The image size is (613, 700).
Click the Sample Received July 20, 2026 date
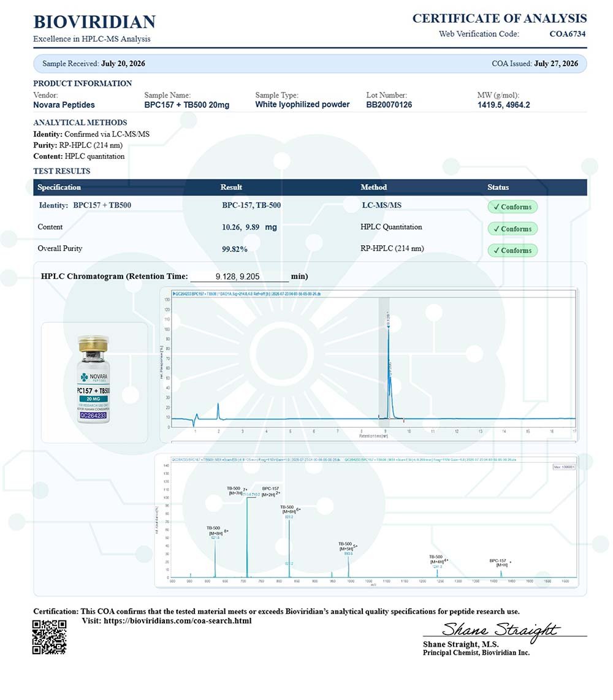coord(123,63)
